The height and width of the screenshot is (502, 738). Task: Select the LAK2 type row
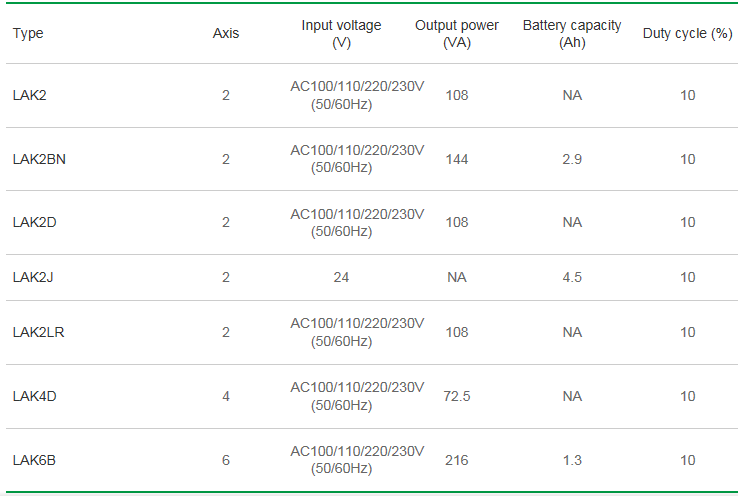click(x=30, y=96)
